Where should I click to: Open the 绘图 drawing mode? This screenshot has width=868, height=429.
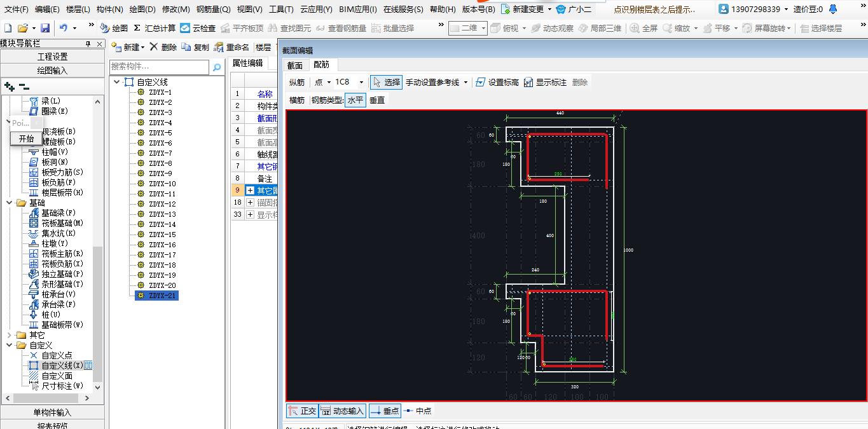click(x=113, y=28)
